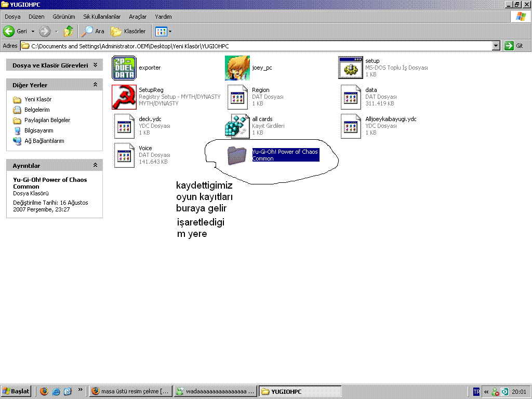Click the views layout icon in toolbar
532x399 pixels.
point(161,32)
